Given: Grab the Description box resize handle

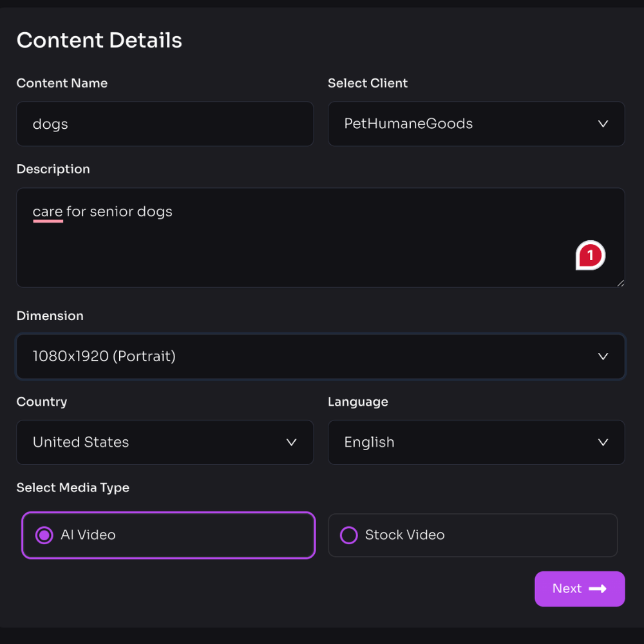Looking at the screenshot, I should point(620,283).
